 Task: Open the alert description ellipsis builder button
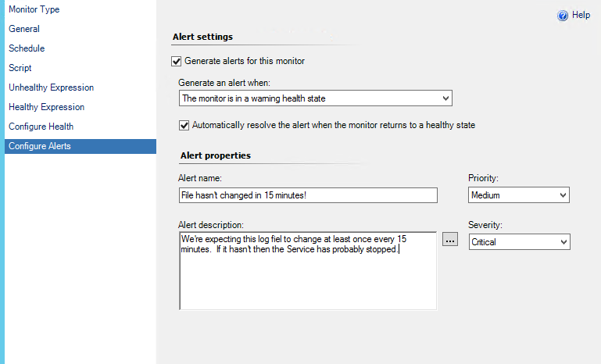point(450,240)
